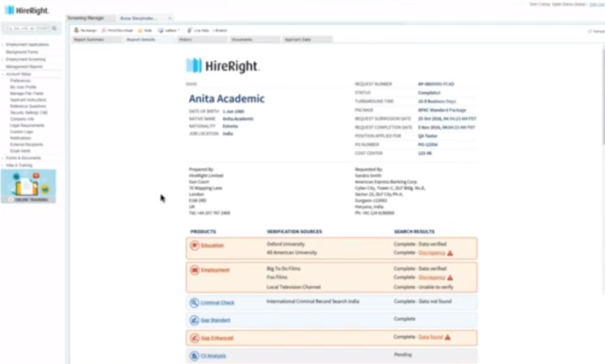The image size is (605, 364).
Task: Open Legal Requirements in sidebar
Action: [x=27, y=125]
